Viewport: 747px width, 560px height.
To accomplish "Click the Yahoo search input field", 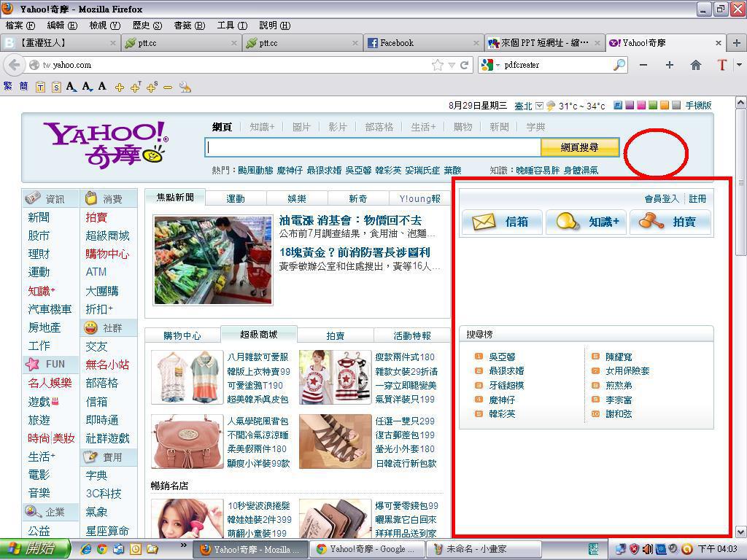I will click(x=373, y=147).
